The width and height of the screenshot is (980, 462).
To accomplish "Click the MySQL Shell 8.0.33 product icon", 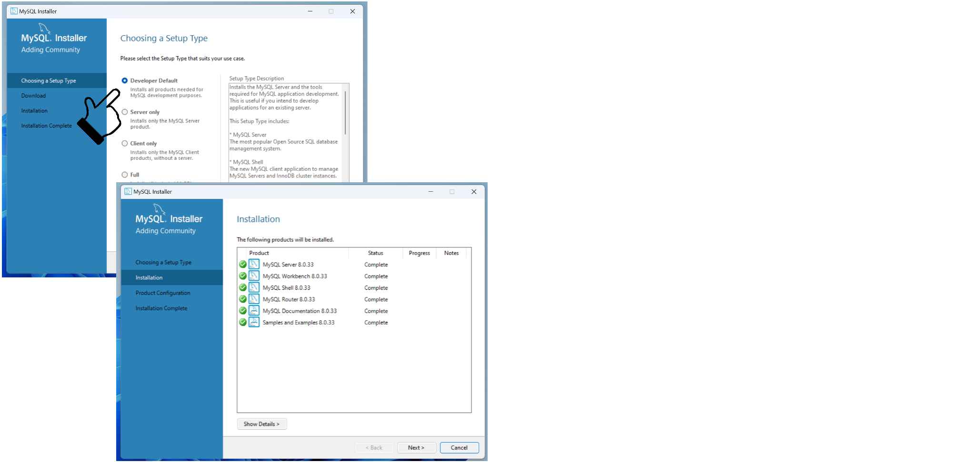I will point(254,287).
